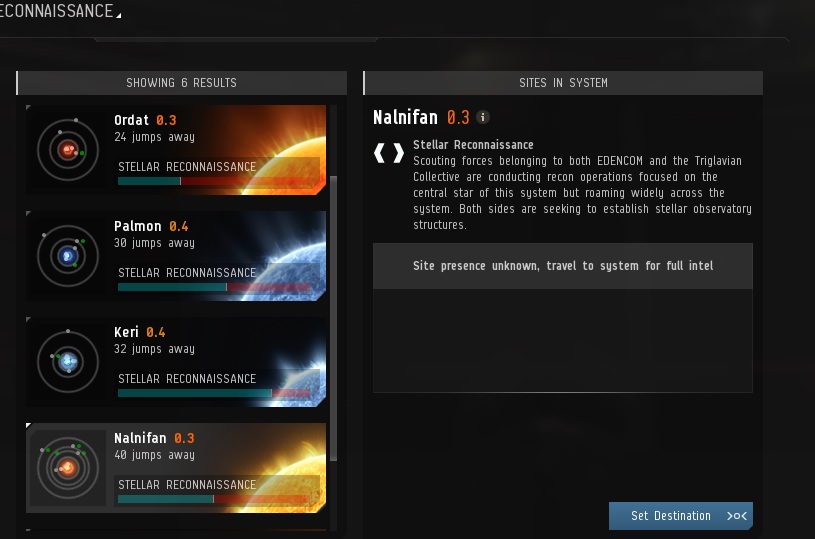Select the Keri 0.4 result entry

coord(176,362)
